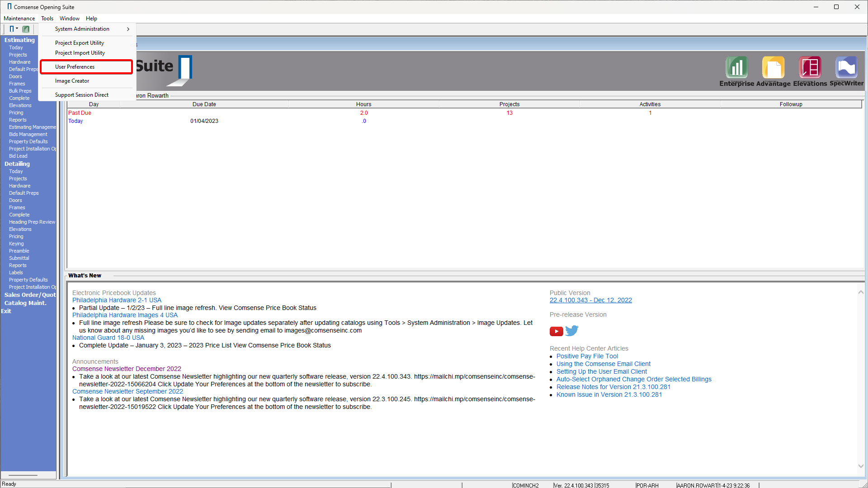Screen dimensions: 868x488
Task: Open Positive Pay File Tool article
Action: [x=587, y=356]
